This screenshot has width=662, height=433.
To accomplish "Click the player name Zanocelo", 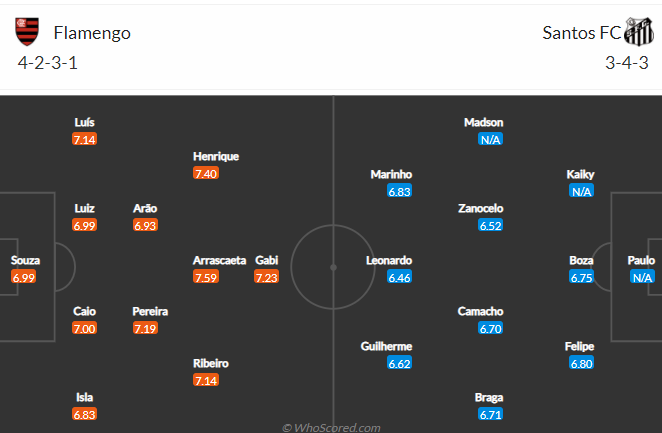I will tap(480, 208).
